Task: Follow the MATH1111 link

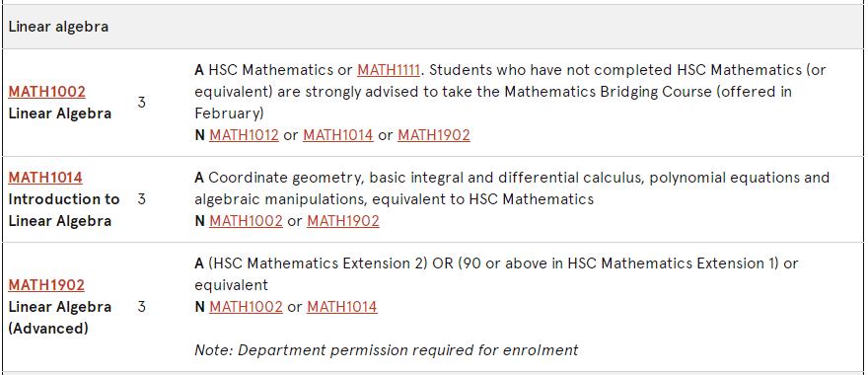Action: (389, 70)
